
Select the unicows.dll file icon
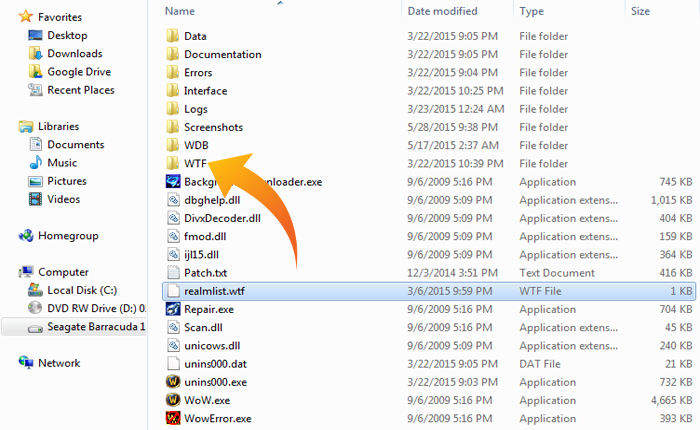click(x=173, y=346)
